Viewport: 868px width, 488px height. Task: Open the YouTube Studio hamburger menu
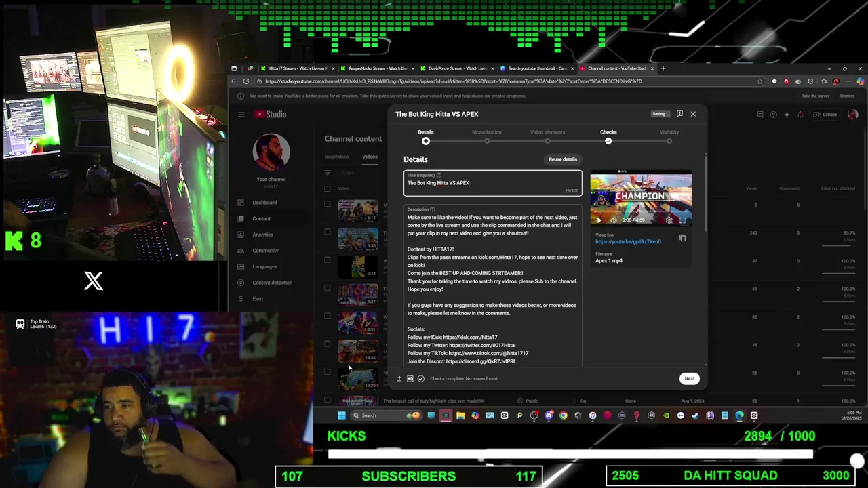(x=241, y=115)
